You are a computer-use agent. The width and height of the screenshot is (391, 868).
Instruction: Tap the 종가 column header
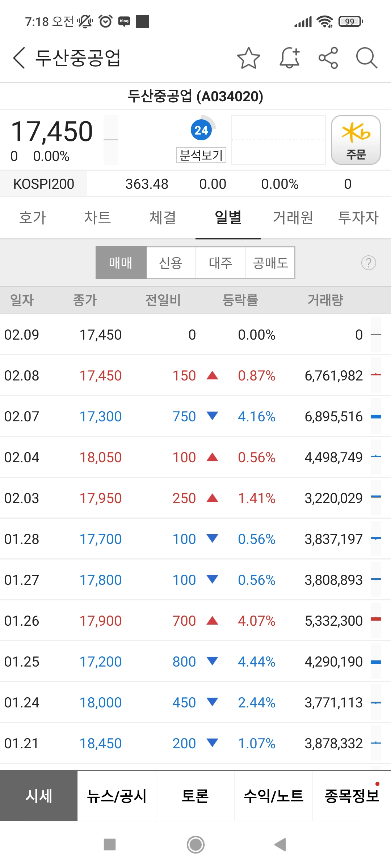85,300
